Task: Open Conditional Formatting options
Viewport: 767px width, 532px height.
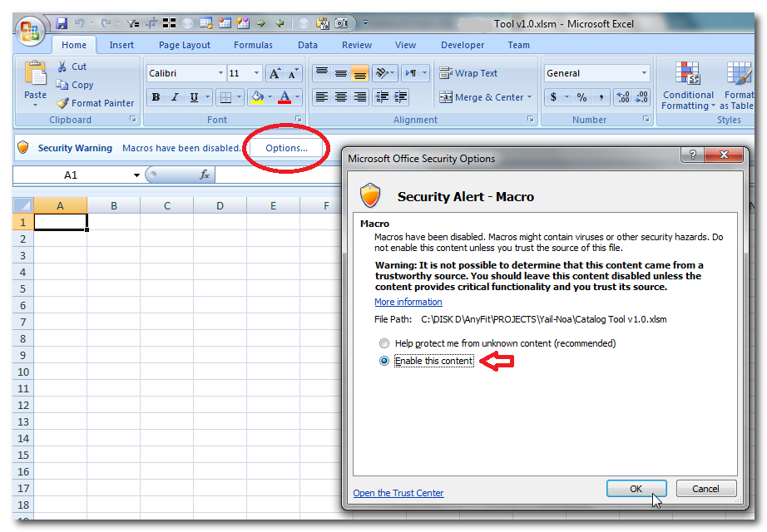Action: (688, 87)
